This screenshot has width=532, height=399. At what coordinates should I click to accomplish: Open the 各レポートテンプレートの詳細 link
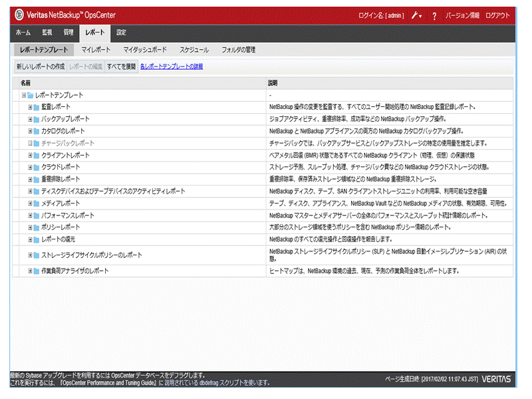coord(172,66)
